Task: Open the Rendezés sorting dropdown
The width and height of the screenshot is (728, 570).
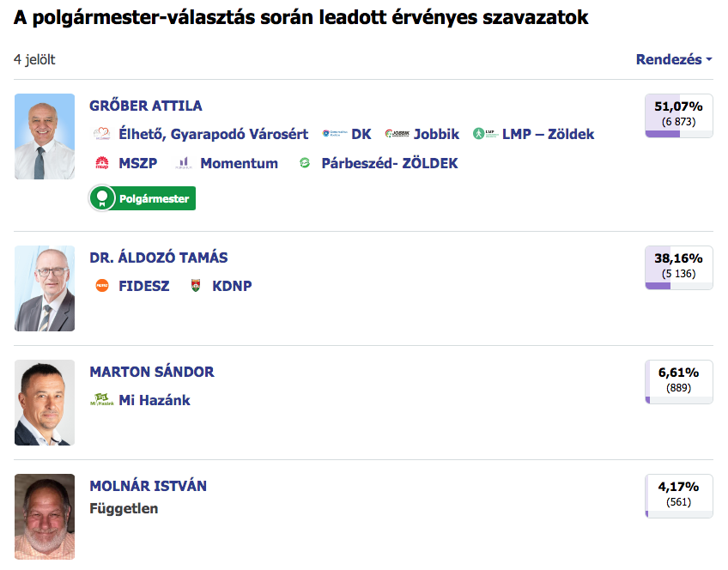Action: point(674,59)
